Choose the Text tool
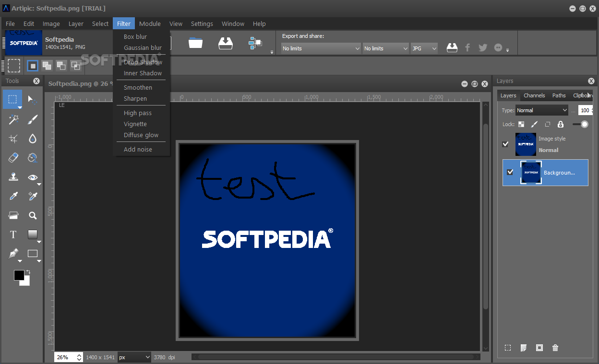This screenshot has width=599, height=364. click(x=13, y=235)
